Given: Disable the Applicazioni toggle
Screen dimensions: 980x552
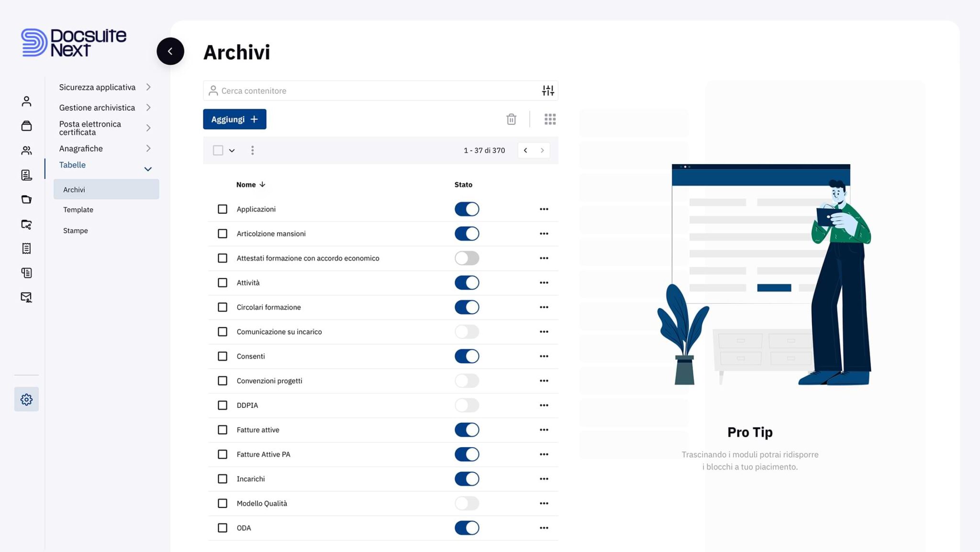Looking at the screenshot, I should point(467,209).
